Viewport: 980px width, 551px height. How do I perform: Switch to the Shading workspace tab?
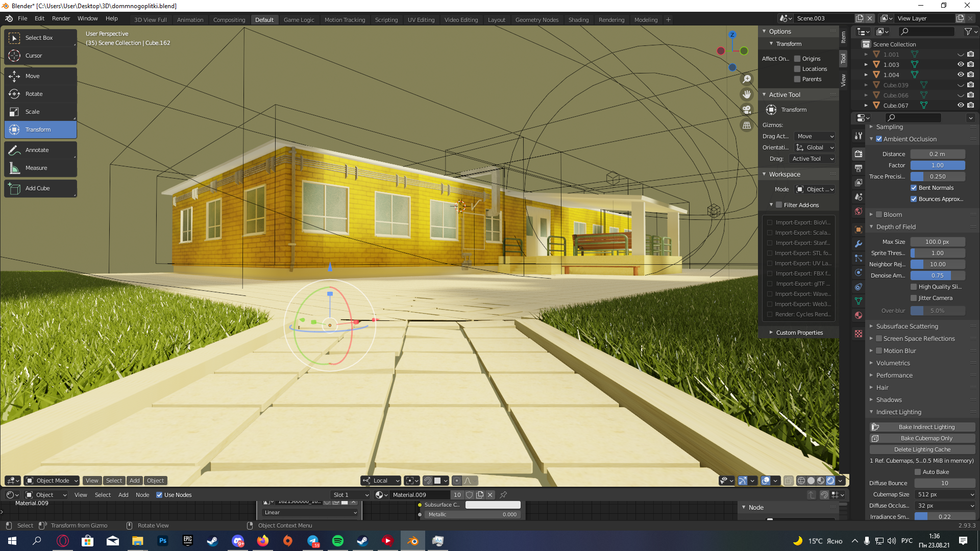coord(578,20)
